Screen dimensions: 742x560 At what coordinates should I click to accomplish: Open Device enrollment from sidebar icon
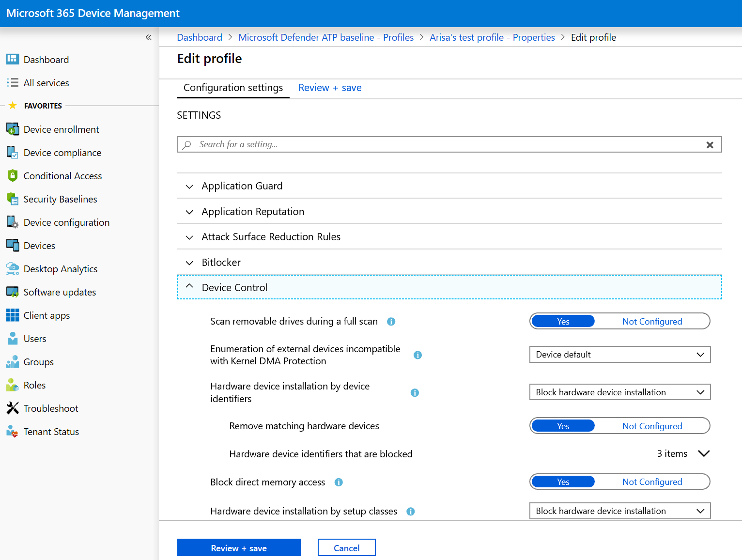pos(13,129)
